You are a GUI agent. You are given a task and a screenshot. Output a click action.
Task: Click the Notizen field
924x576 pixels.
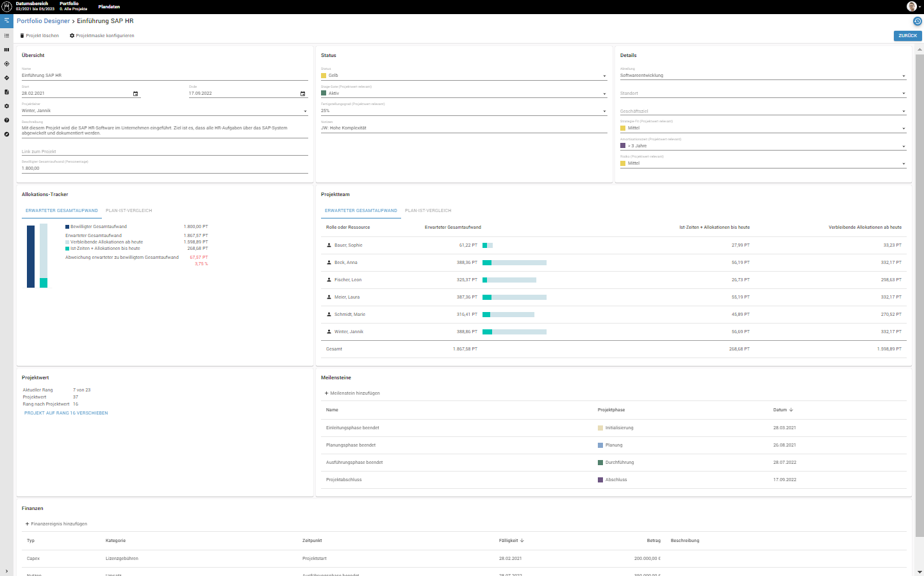464,128
